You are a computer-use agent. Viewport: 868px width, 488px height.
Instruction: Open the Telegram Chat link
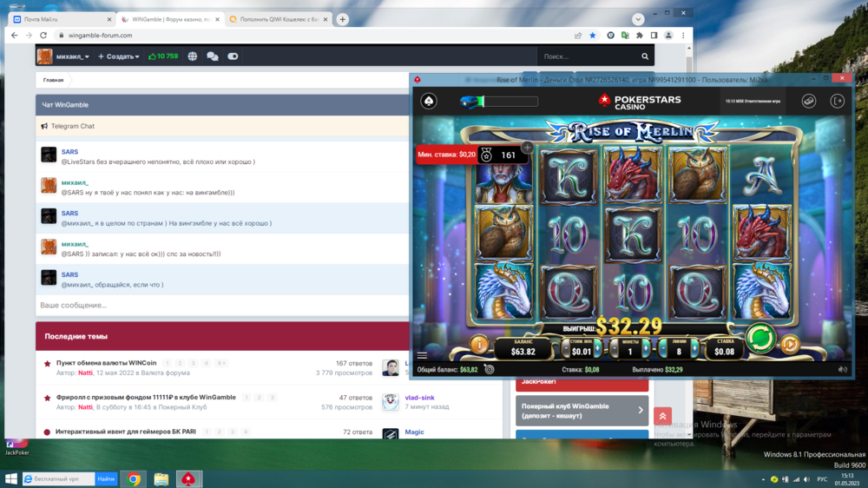tap(73, 126)
